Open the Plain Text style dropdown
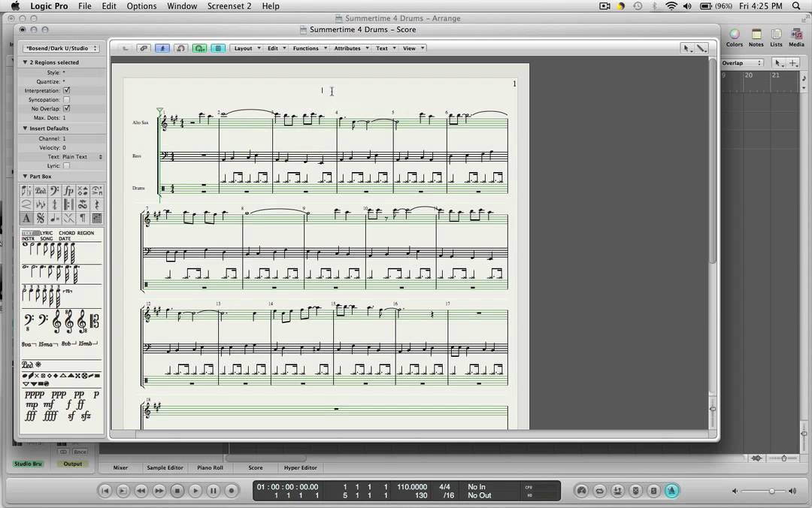The height and width of the screenshot is (508, 812). (82, 156)
